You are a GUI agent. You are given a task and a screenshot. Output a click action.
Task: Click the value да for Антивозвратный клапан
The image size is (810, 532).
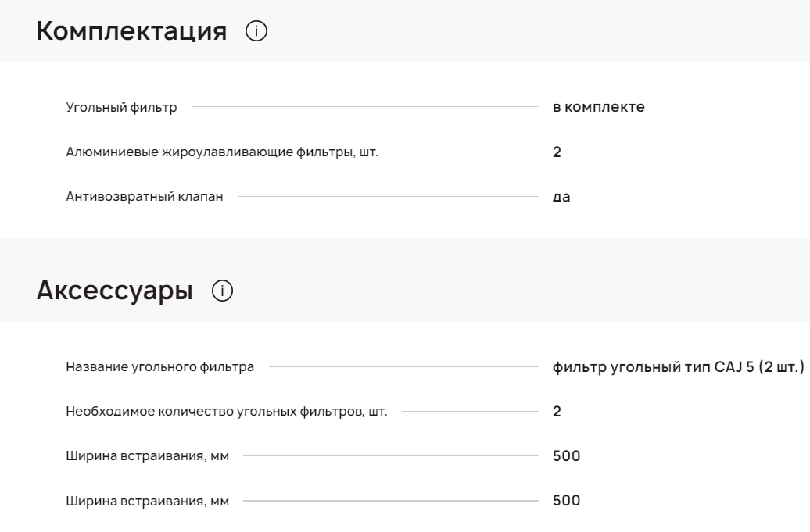point(561,197)
